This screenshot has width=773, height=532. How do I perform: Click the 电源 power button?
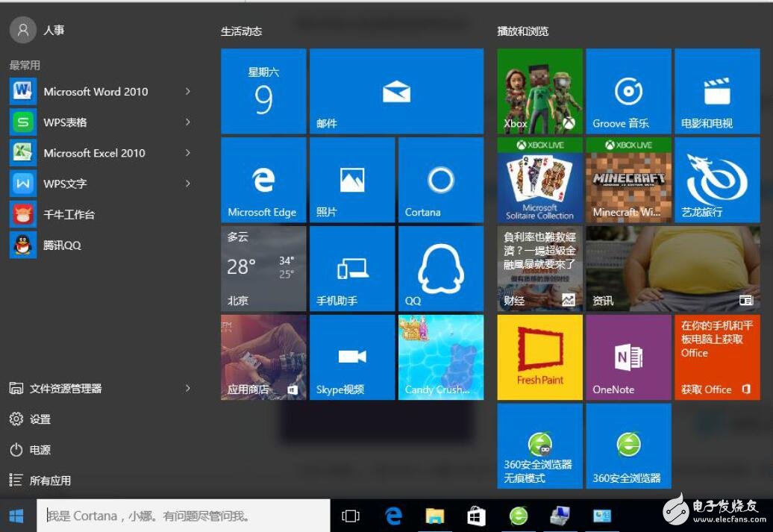pyautogui.click(x=40, y=450)
